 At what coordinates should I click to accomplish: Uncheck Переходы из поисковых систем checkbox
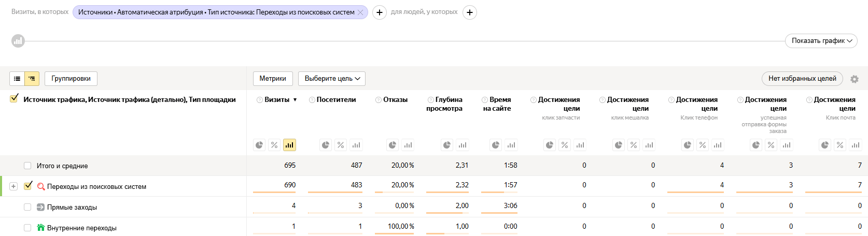pos(28,186)
